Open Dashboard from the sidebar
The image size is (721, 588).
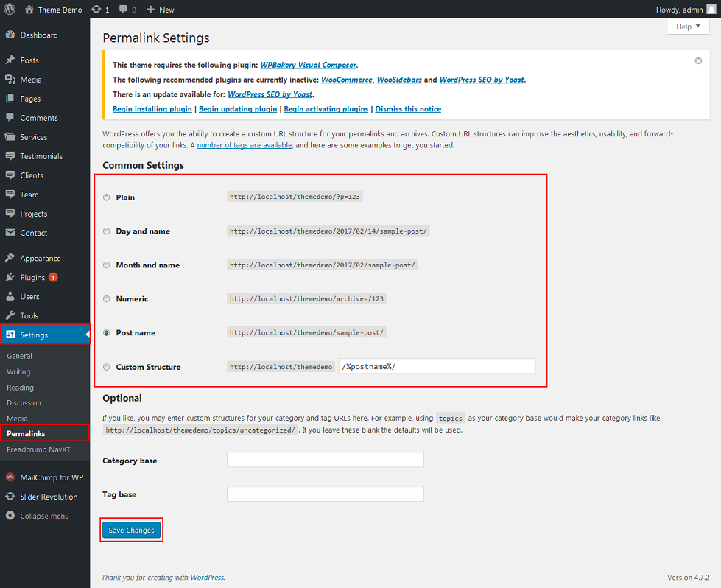click(38, 35)
